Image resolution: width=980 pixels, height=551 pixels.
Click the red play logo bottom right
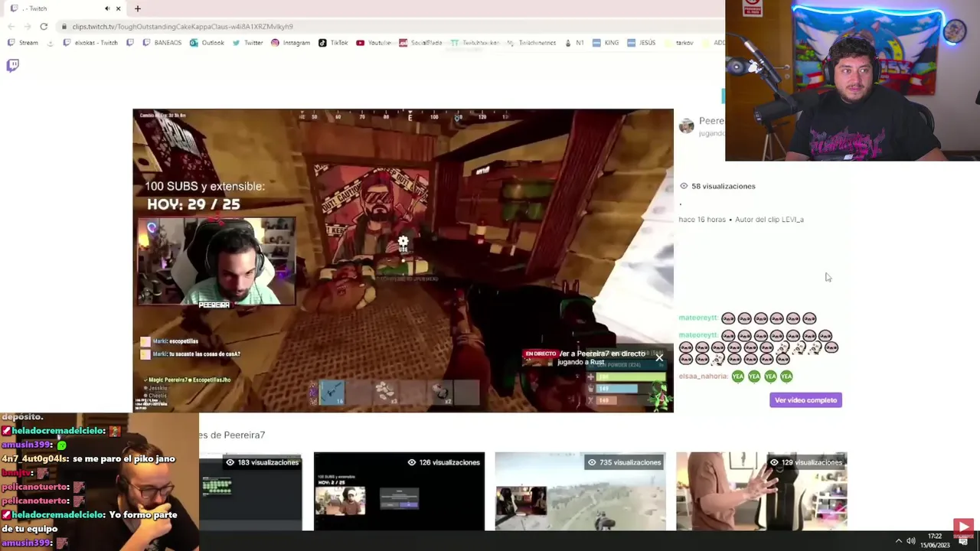pos(963,527)
